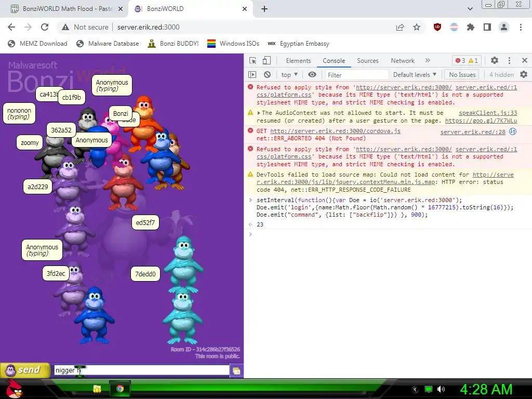Screen dimensions: 532x399
Task: Open the top JavaScript context dropdown
Action: pyautogui.click(x=289, y=75)
